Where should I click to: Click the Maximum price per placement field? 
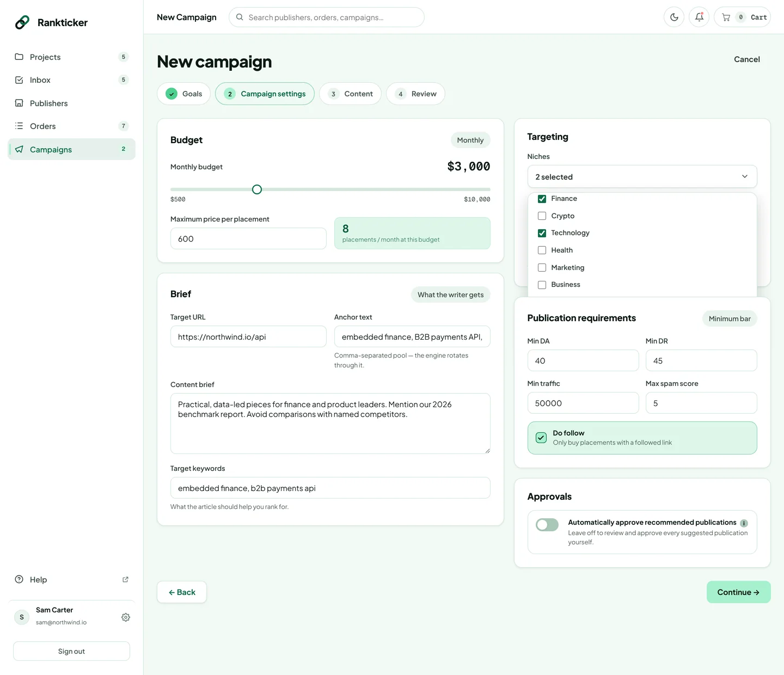point(248,238)
